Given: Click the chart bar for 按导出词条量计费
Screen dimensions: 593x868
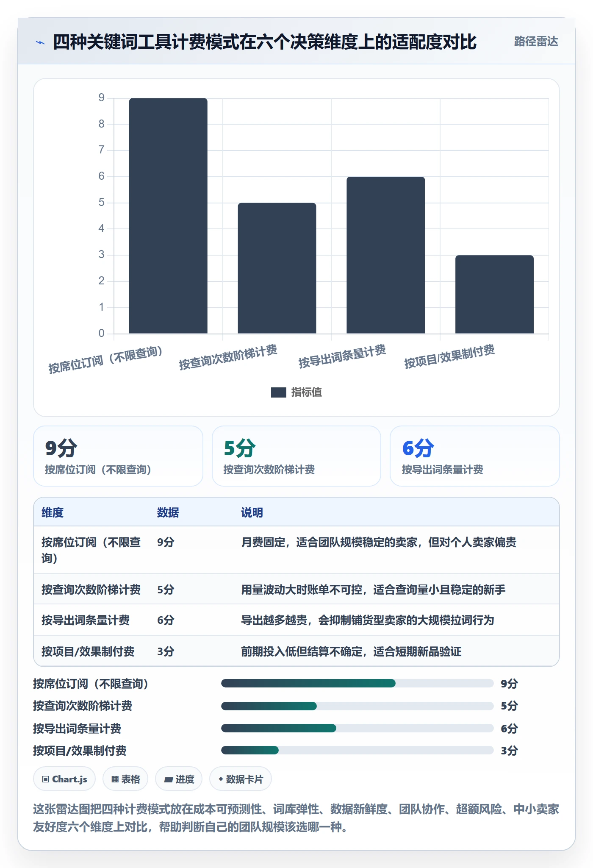Looking at the screenshot, I should [385, 255].
